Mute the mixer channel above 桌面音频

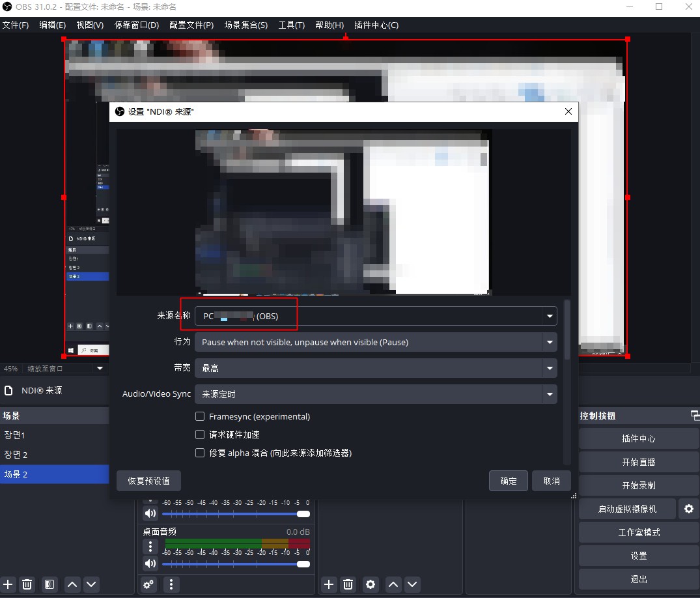[150, 513]
